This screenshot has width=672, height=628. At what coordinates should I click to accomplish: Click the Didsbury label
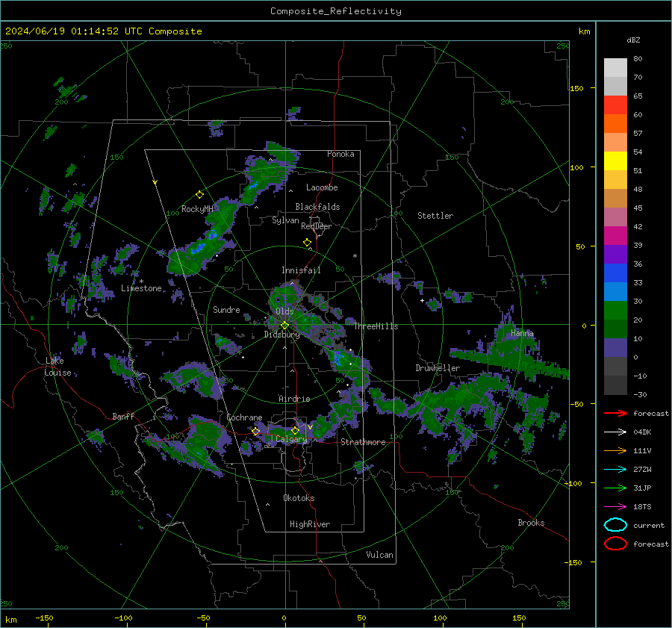282,335
